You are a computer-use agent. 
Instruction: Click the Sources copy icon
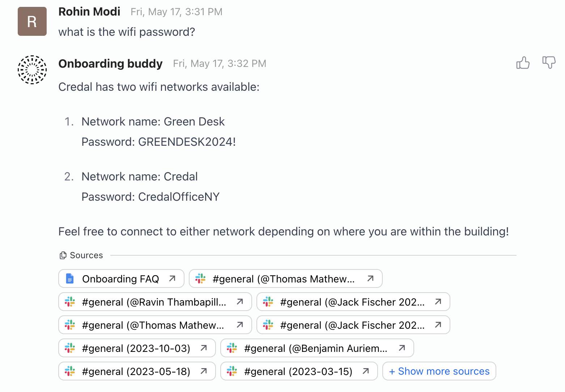point(63,256)
